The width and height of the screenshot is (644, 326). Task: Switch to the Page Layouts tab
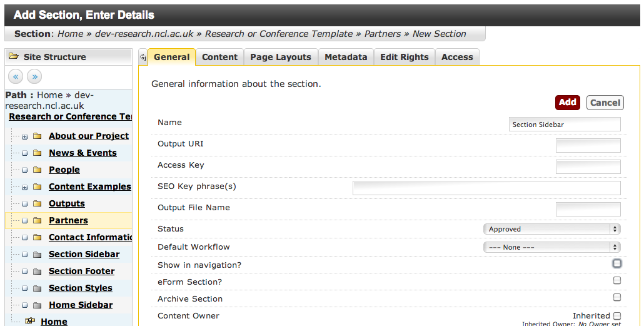pyautogui.click(x=280, y=57)
